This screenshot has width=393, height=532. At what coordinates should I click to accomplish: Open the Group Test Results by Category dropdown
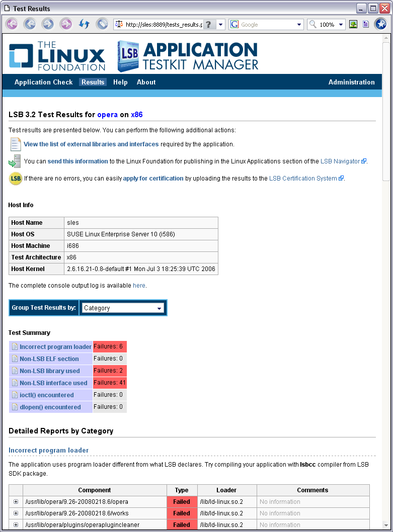coord(123,308)
